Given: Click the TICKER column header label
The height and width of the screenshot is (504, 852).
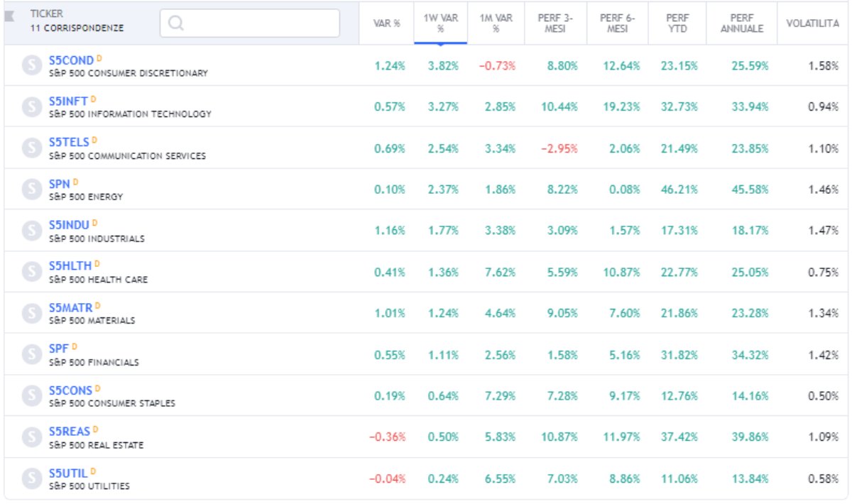Looking at the screenshot, I should (46, 13).
